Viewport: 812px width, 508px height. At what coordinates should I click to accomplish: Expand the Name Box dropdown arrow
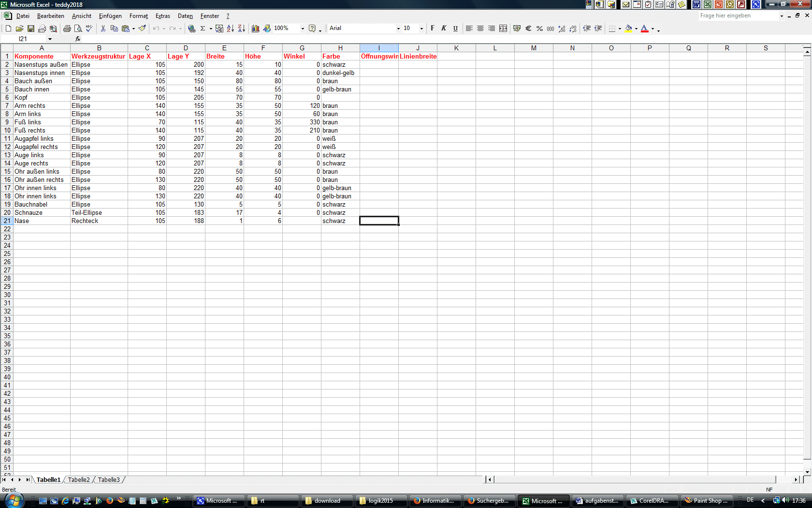click(50, 39)
